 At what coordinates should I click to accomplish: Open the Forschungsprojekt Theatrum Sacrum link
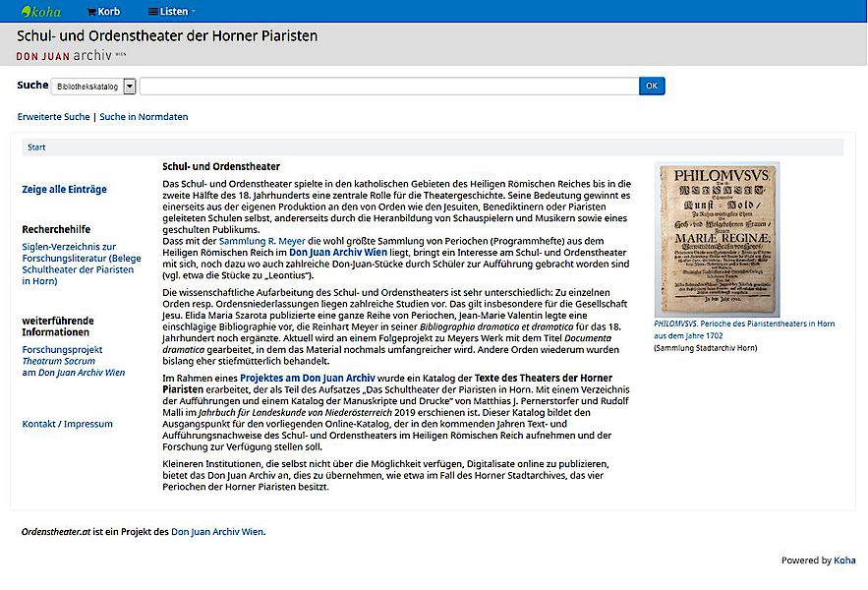pos(74,361)
